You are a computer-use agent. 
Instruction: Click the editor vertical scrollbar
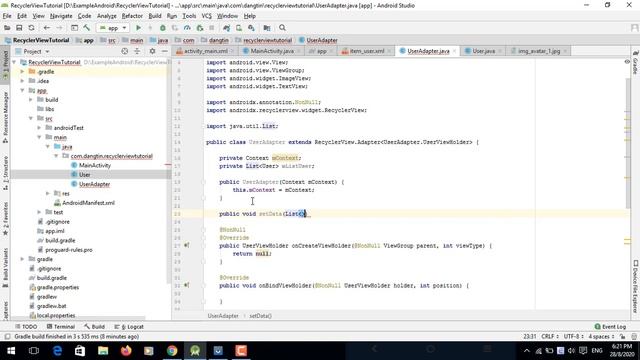pos(628,143)
